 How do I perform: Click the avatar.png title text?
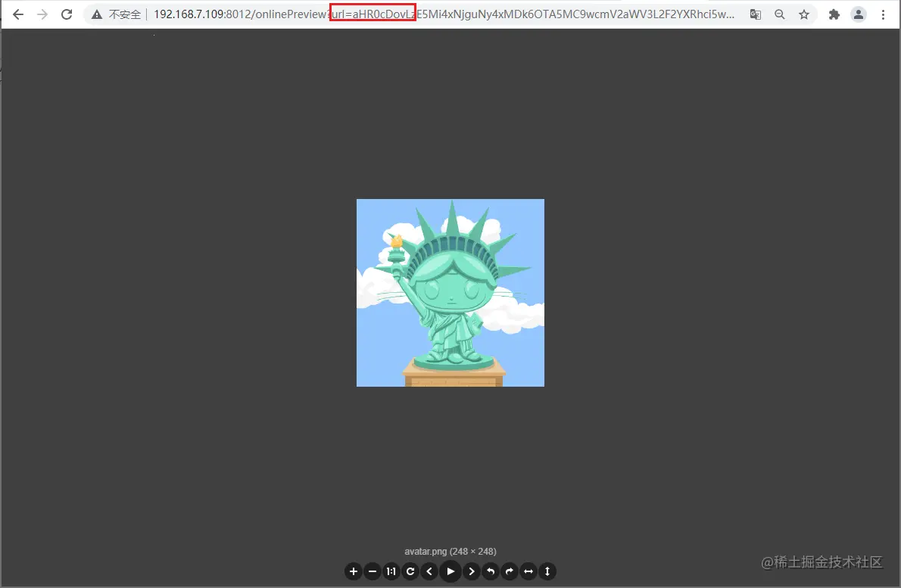pos(450,551)
